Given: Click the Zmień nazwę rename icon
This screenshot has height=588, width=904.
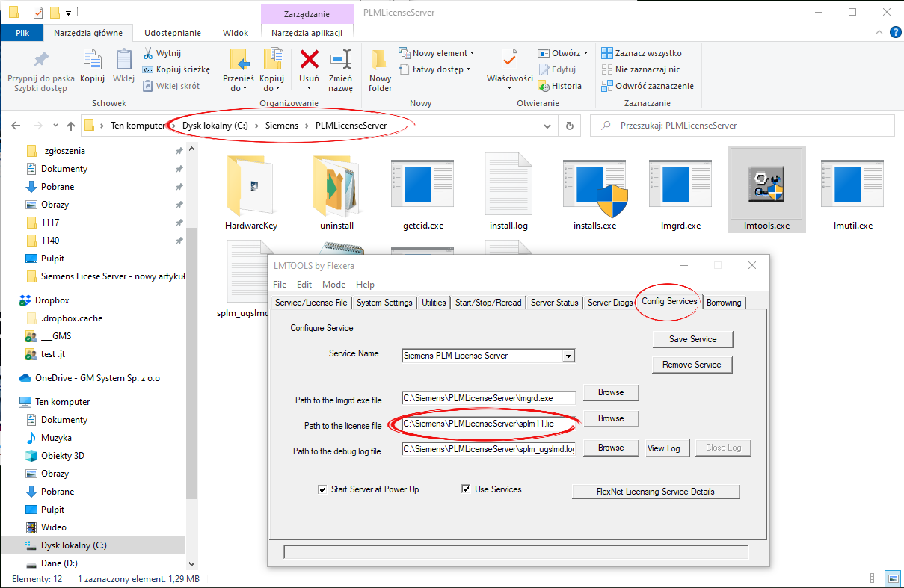Looking at the screenshot, I should click(340, 61).
